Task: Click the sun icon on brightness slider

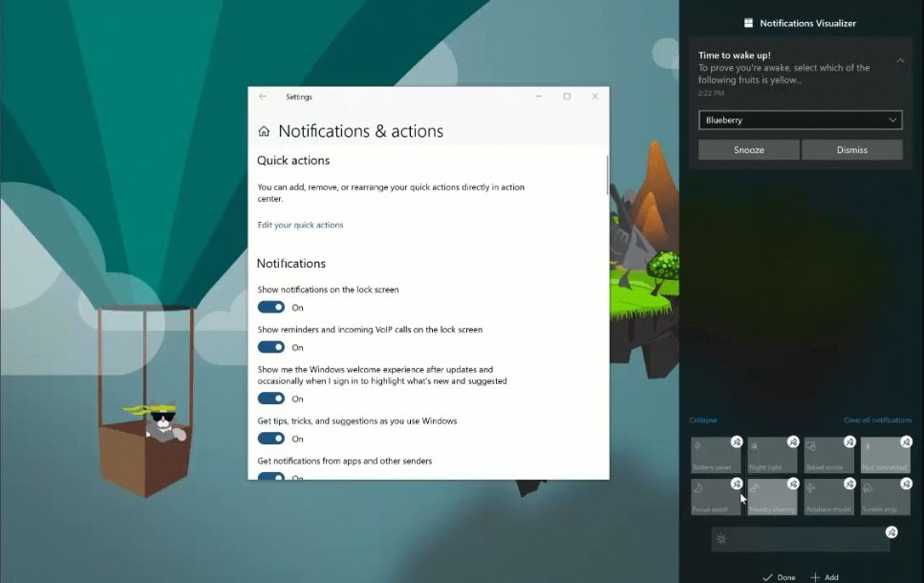Action: click(721, 539)
